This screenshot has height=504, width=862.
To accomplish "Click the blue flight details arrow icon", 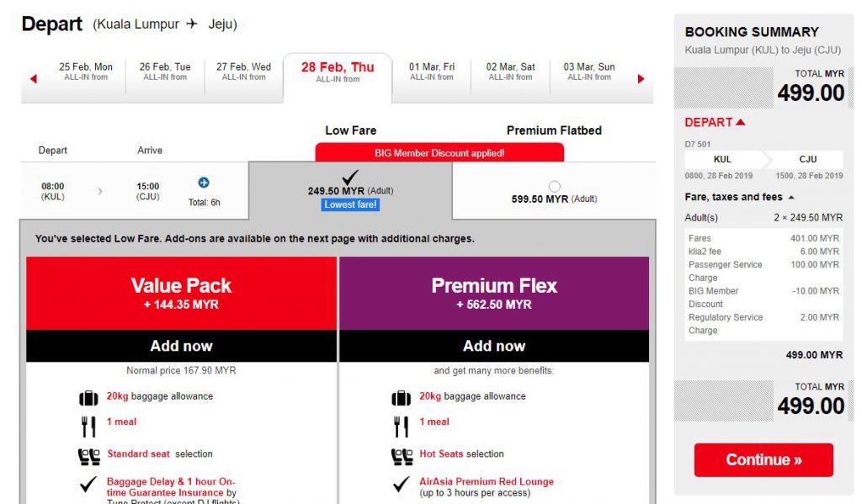I will [x=203, y=183].
